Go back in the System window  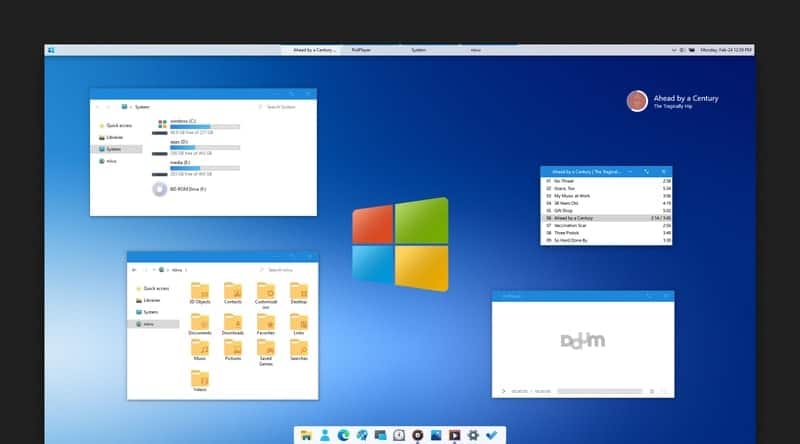[97, 107]
